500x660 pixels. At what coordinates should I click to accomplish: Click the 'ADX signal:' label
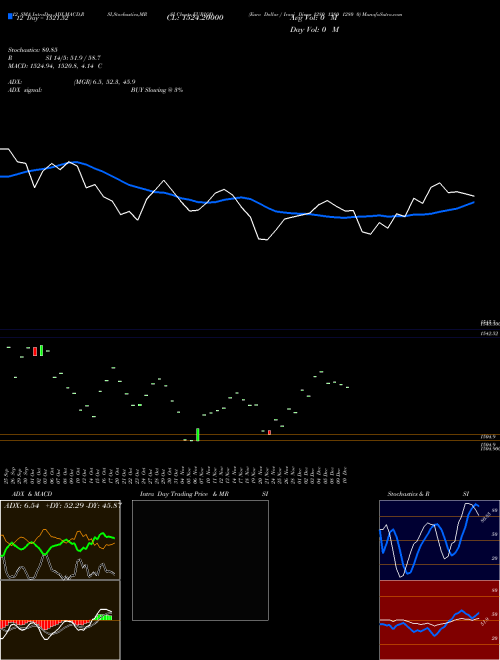pyautogui.click(x=25, y=90)
